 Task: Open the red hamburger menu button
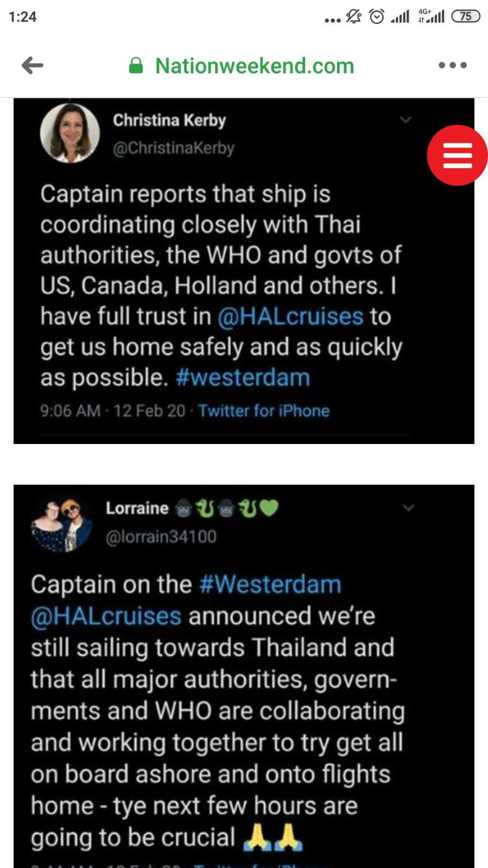457,155
